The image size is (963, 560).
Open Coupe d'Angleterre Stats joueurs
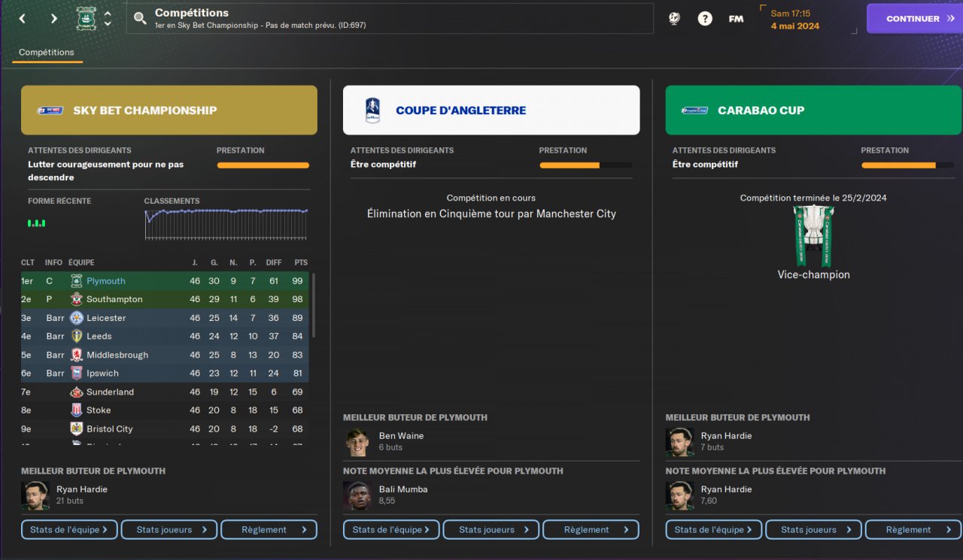click(x=491, y=530)
